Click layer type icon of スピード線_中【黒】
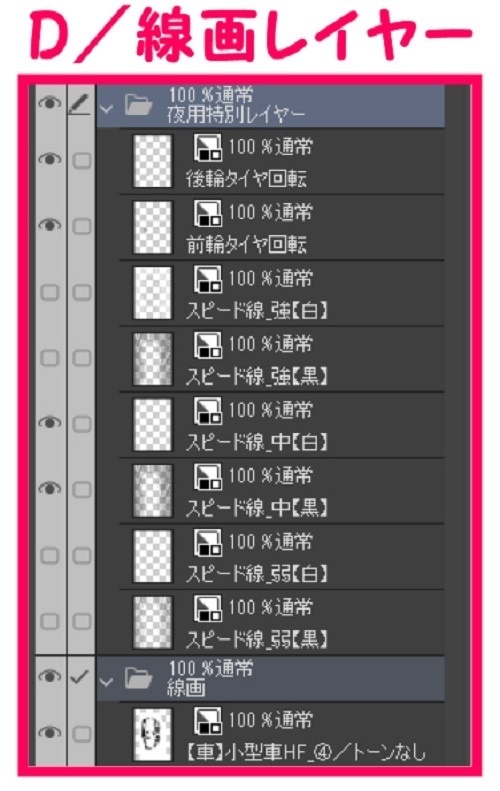The width and height of the screenshot is (500, 791). point(208,476)
